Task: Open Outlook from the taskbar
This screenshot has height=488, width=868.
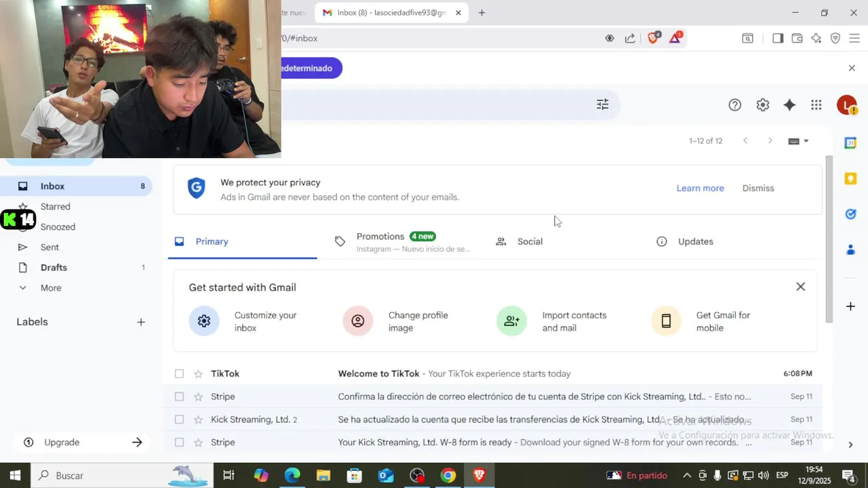Action: (385, 476)
